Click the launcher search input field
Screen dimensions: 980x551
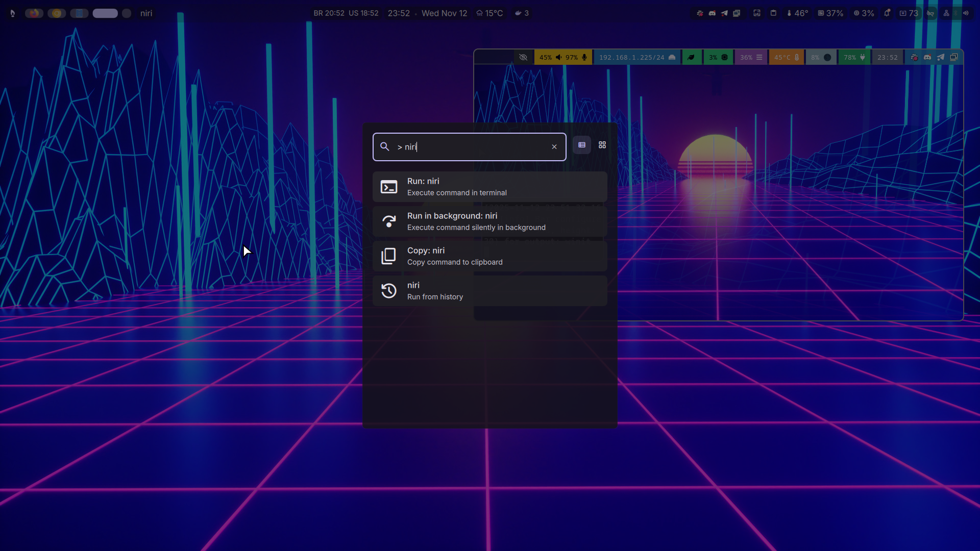point(470,147)
